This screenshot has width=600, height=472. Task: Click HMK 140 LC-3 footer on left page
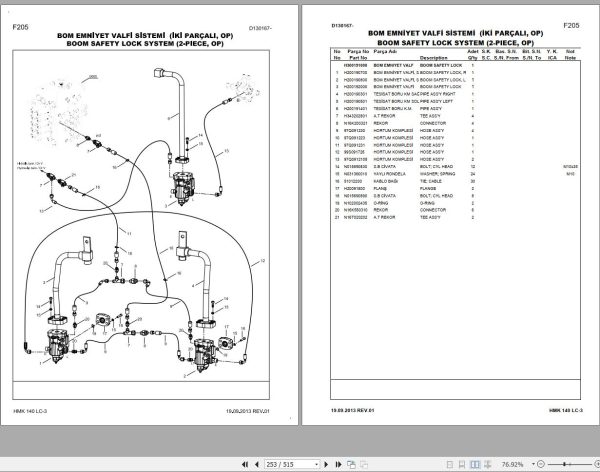(x=30, y=411)
